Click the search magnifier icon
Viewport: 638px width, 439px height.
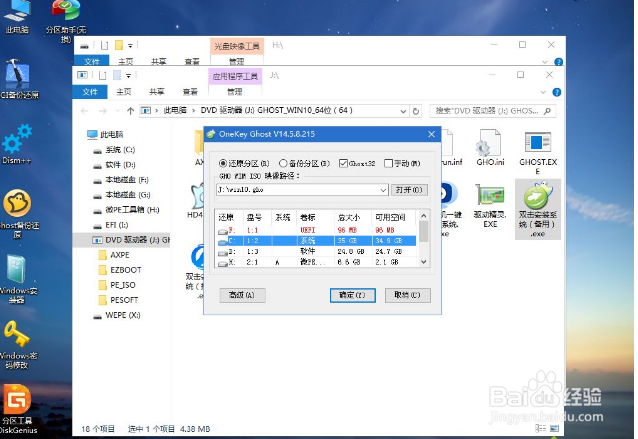pos(547,111)
